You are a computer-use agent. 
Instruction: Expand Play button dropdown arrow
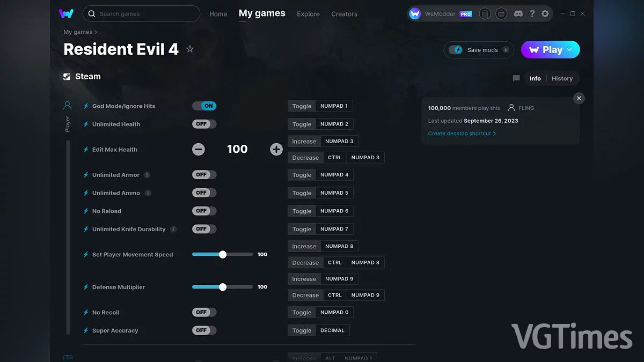[569, 49]
